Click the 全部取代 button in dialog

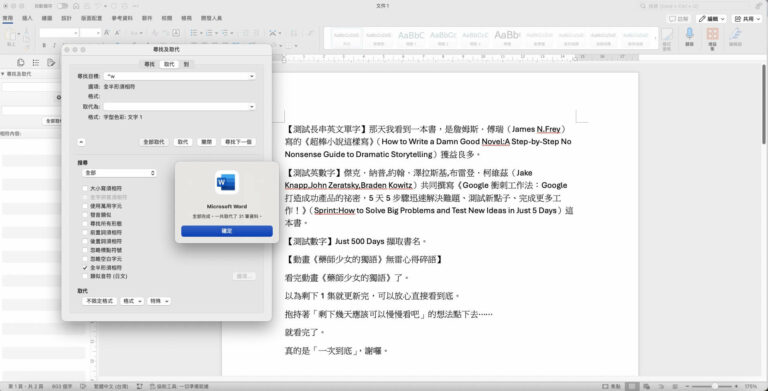(154, 142)
